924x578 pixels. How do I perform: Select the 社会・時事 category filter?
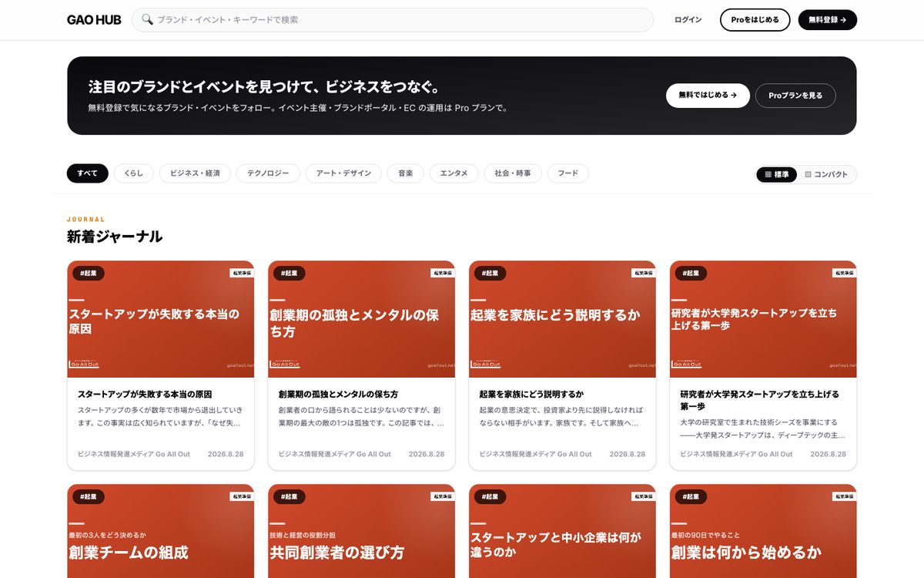pyautogui.click(x=513, y=173)
